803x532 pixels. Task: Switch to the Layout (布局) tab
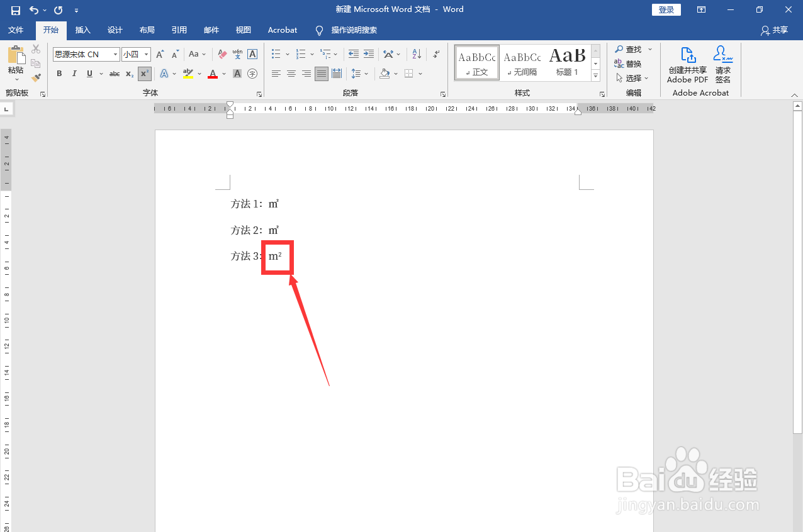147,30
